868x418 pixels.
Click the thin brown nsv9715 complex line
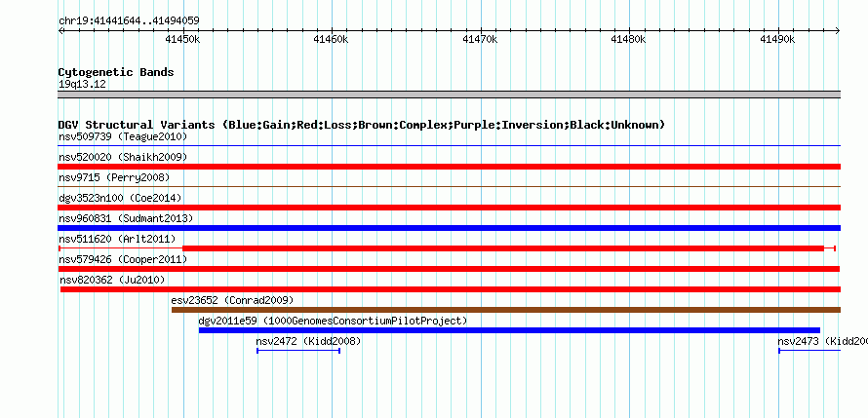(x=450, y=187)
